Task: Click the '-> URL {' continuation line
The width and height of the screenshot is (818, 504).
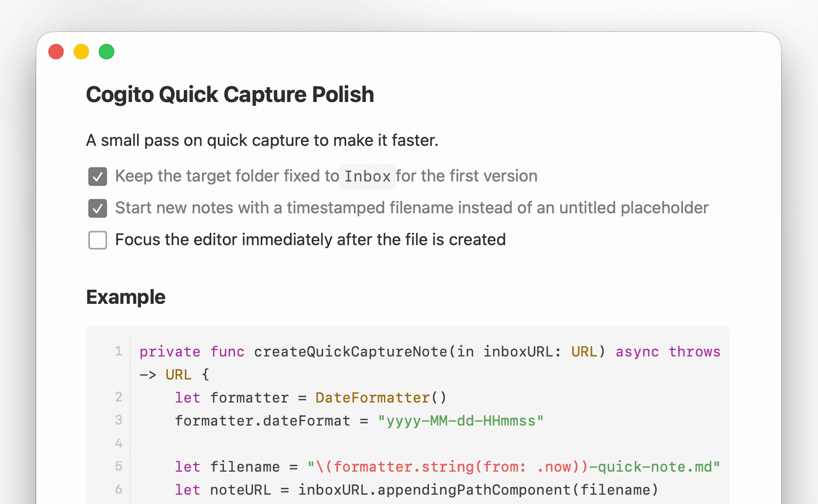Action: pos(174,375)
